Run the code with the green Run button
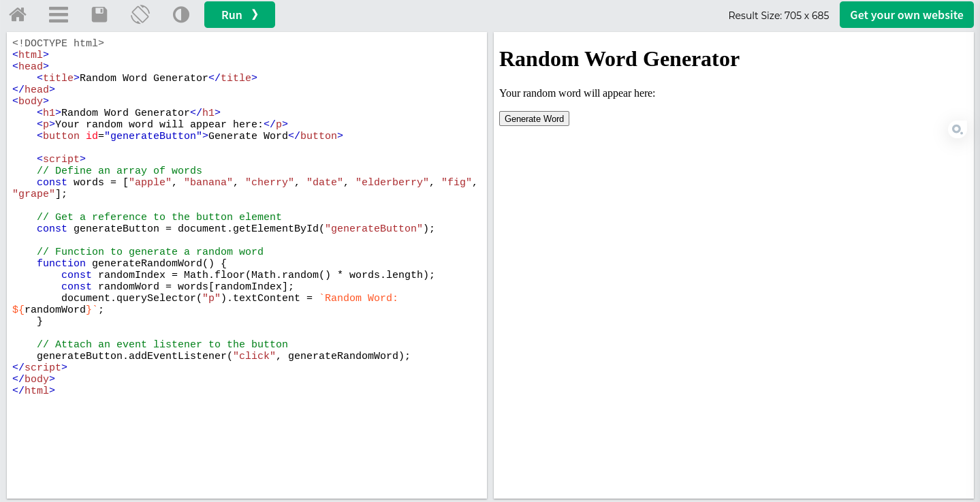This screenshot has height=502, width=980. (239, 14)
